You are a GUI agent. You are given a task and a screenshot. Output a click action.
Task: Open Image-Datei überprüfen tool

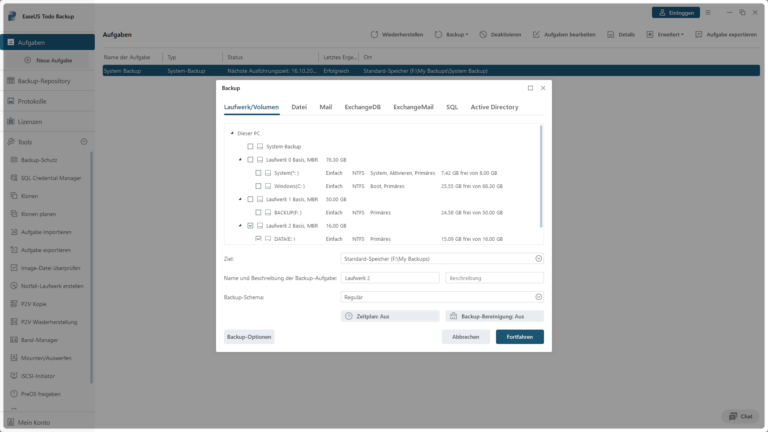point(48,268)
